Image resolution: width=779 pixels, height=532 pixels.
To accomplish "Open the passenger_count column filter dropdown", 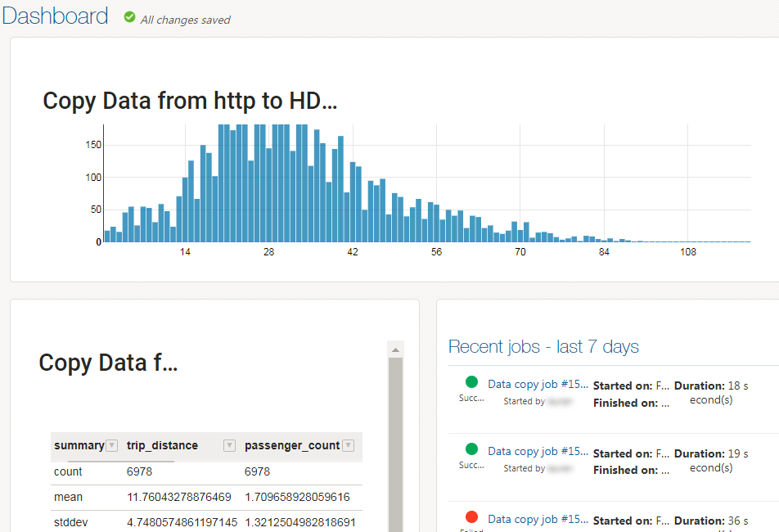I will pos(348,445).
